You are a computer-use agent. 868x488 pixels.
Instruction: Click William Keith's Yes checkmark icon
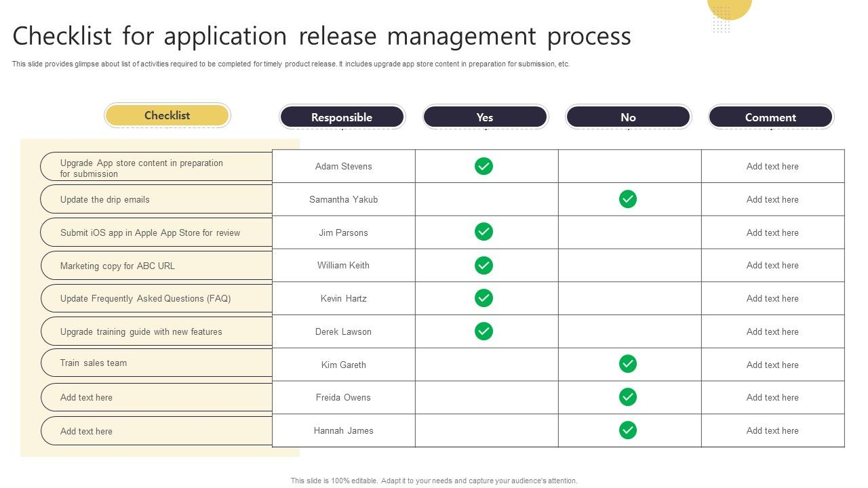tap(484, 265)
